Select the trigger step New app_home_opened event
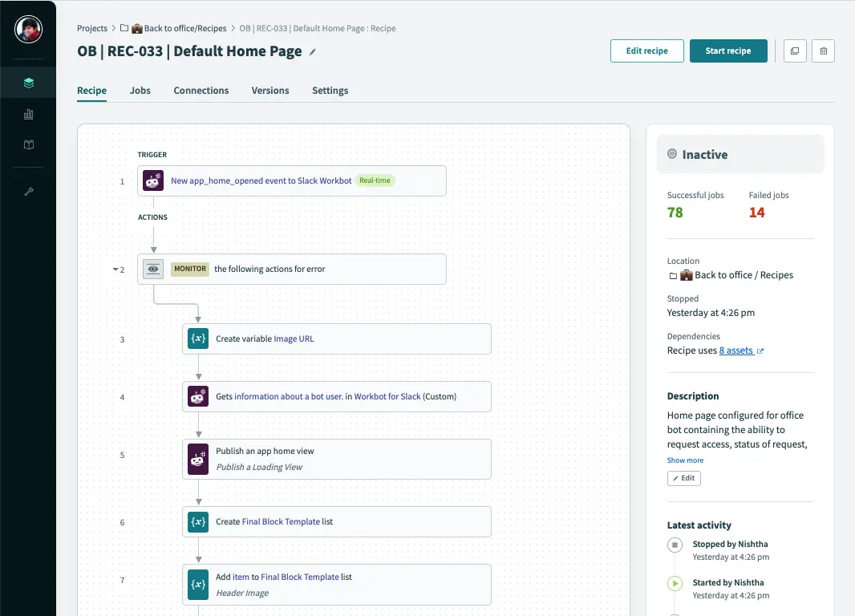855x616 pixels. coord(292,180)
